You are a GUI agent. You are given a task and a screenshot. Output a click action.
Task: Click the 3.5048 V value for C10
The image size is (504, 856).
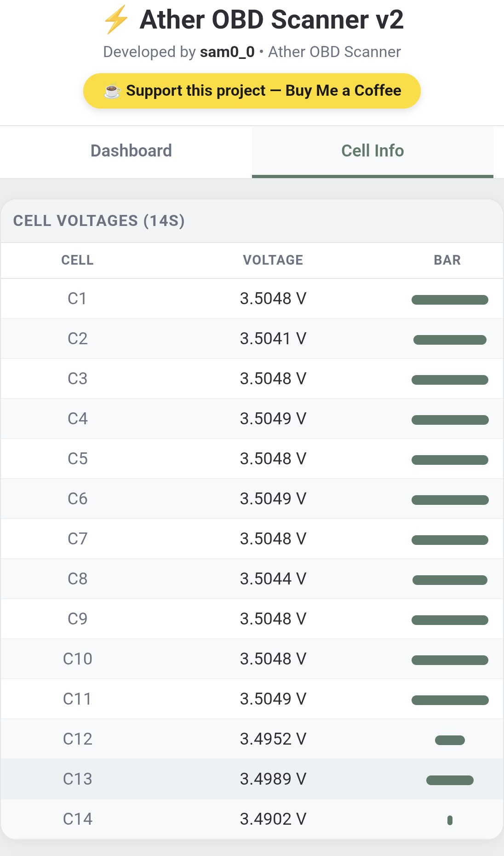point(273,659)
